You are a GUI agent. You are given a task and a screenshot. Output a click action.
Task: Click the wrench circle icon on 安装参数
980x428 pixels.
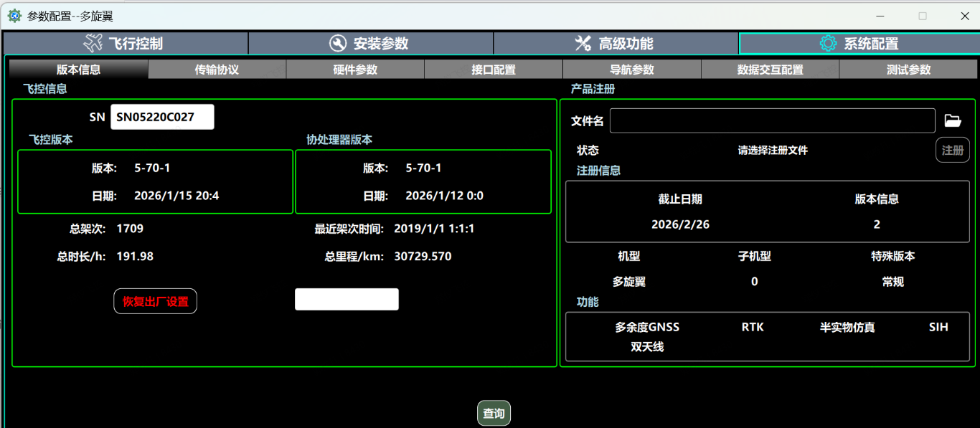338,43
